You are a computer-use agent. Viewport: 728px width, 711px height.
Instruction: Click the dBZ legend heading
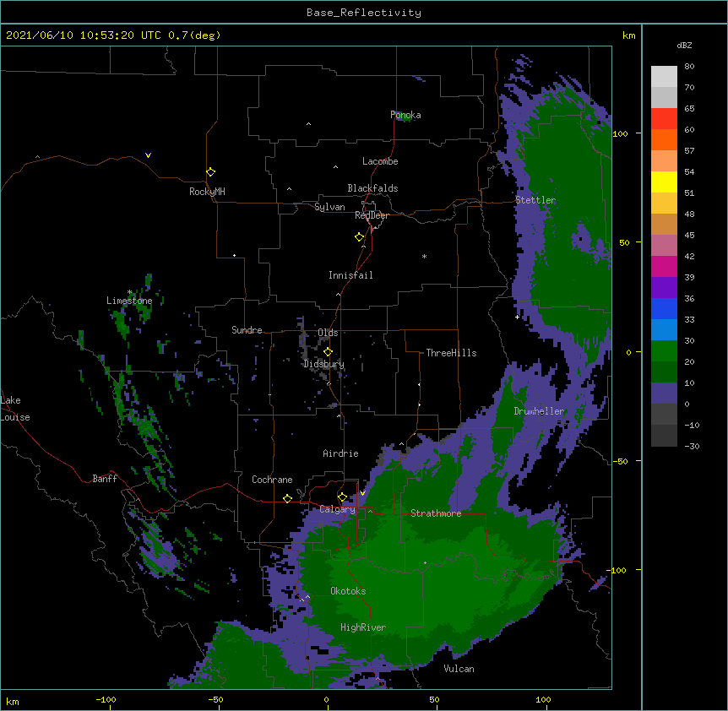[x=684, y=45]
